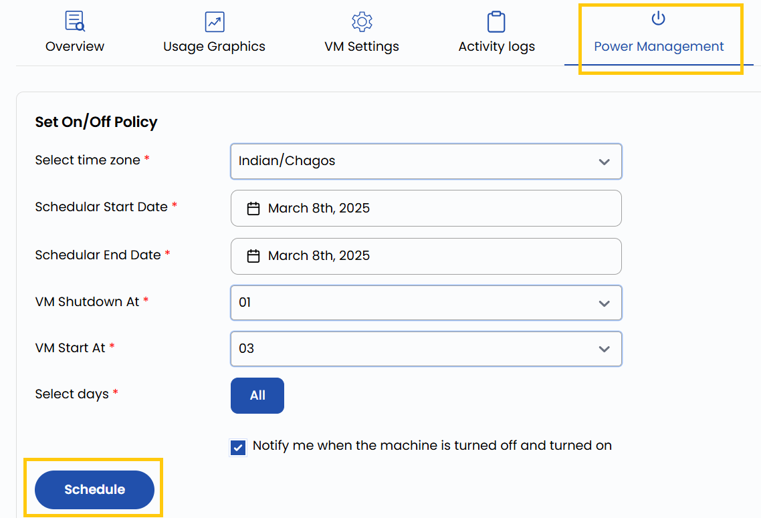The height and width of the screenshot is (532, 761).
Task: Open the Select time zone dropdown
Action: (x=426, y=161)
